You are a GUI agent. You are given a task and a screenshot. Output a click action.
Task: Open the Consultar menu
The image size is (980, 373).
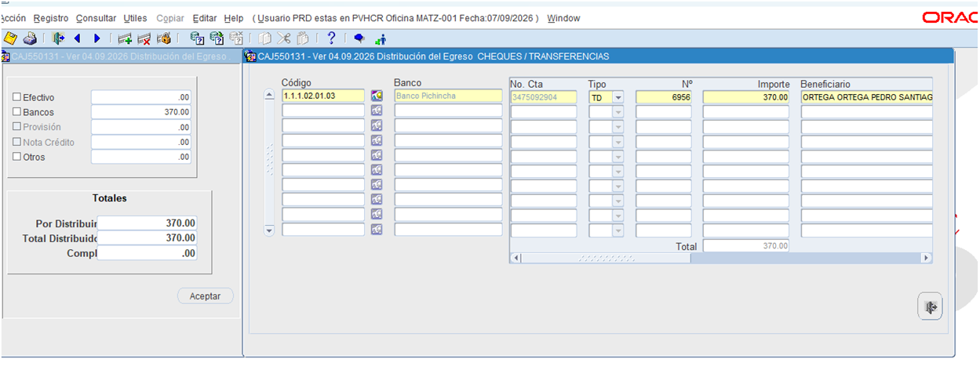point(96,18)
